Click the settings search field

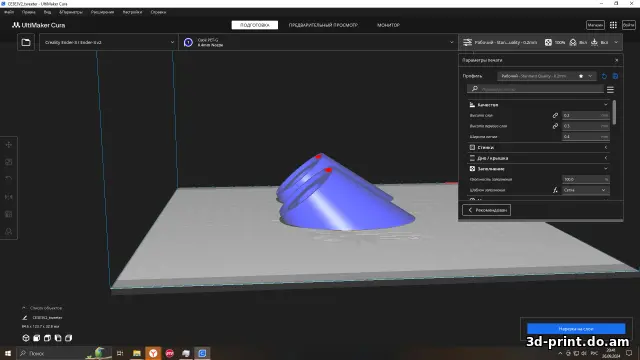coord(536,89)
